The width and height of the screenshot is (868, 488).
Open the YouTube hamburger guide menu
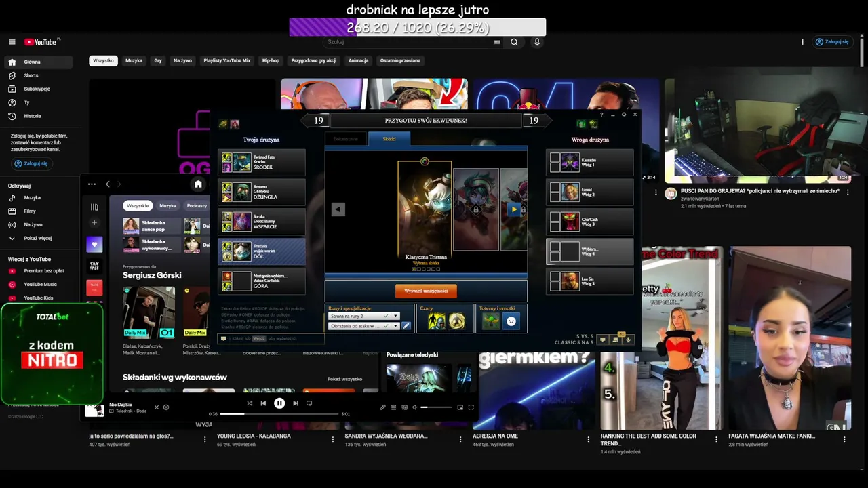(x=12, y=42)
